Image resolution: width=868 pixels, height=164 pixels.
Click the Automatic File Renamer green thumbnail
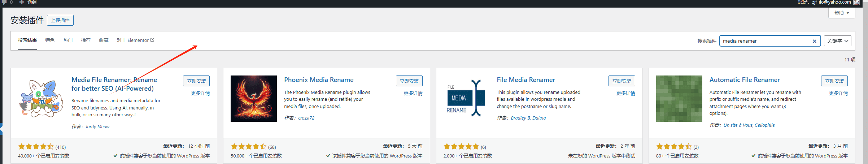point(679,99)
